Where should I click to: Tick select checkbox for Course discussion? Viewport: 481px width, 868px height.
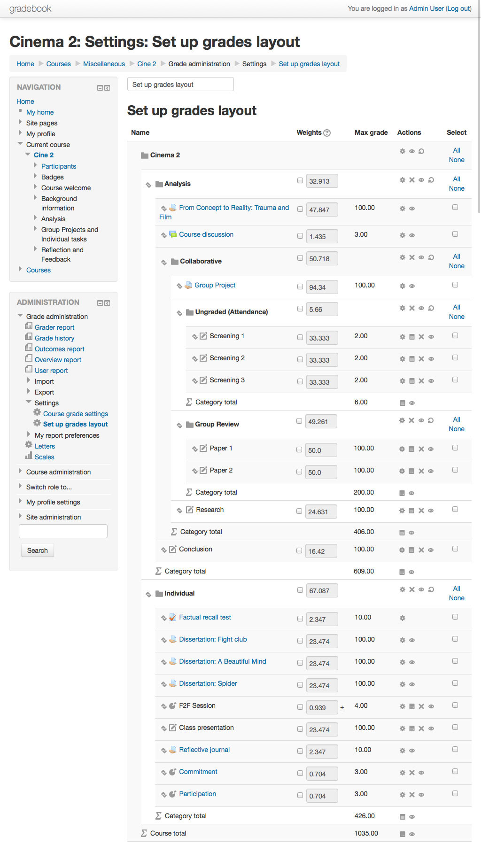[455, 234]
